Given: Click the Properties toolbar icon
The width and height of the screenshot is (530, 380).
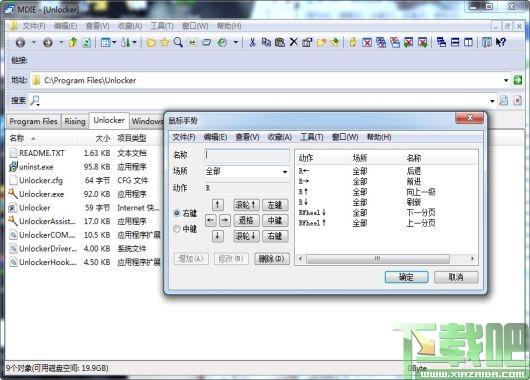Looking at the screenshot, I should point(307,43).
